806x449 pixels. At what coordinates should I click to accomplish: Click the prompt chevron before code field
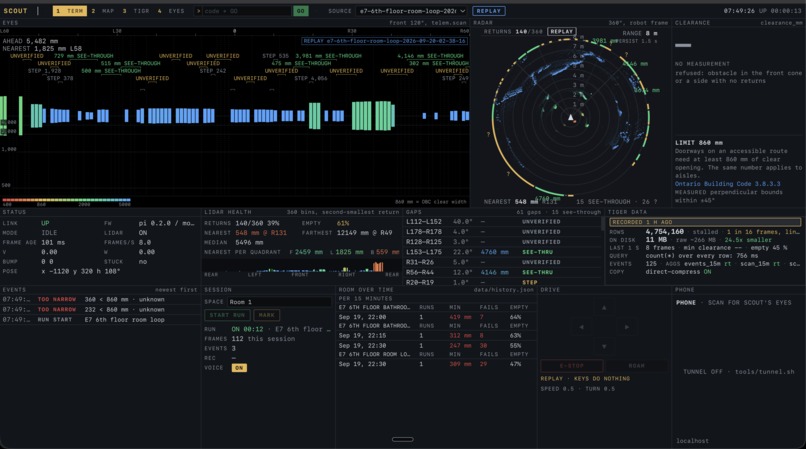pos(198,11)
